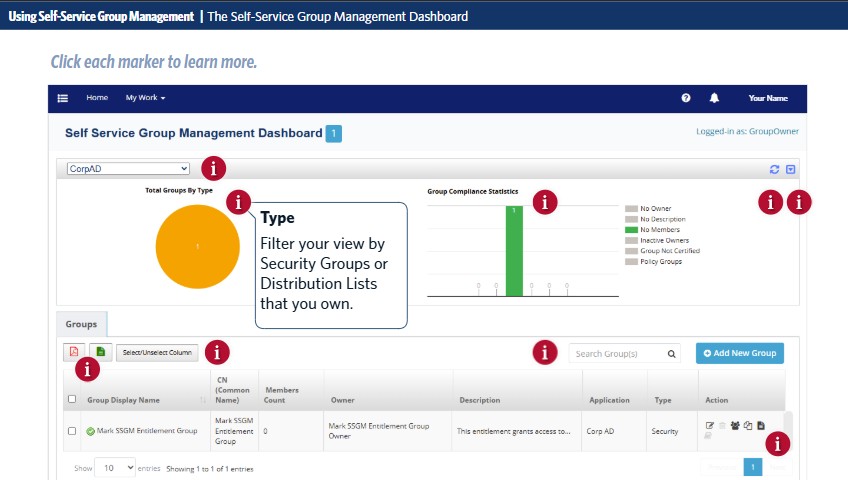Click the Logged-in as: GroupOwner link
Screen dimensions: 848x480
(x=747, y=131)
